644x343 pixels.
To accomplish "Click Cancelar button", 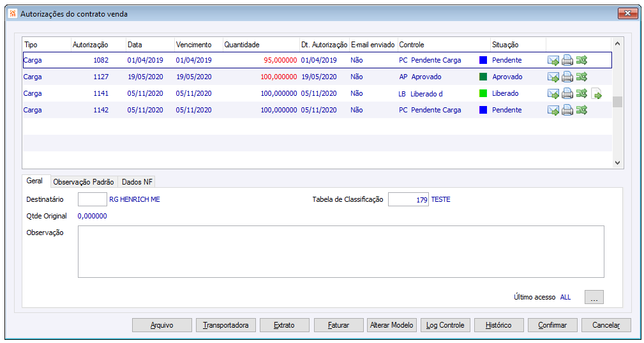I will pos(606,325).
